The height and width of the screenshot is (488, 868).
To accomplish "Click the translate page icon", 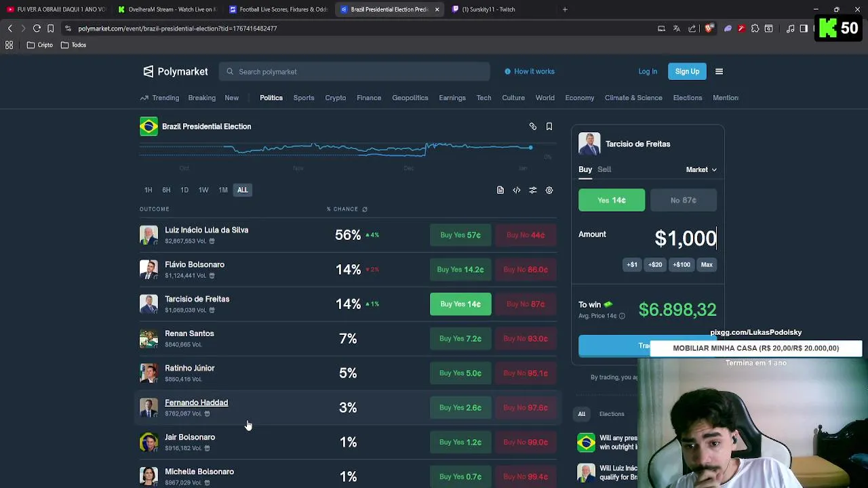I will click(676, 28).
